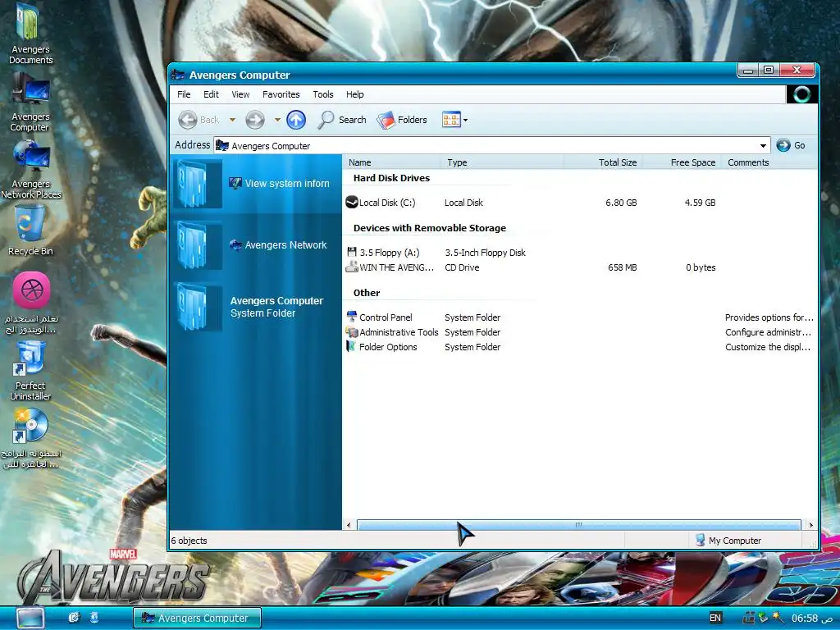
Task: Minimize the Avengers Computer window
Action: pos(748,71)
